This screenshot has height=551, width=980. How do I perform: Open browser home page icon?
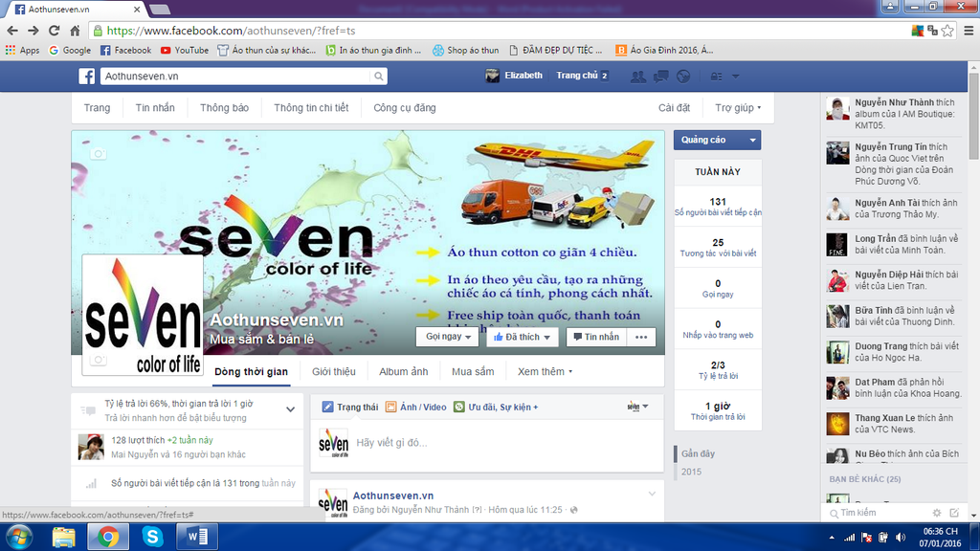pos(75,31)
